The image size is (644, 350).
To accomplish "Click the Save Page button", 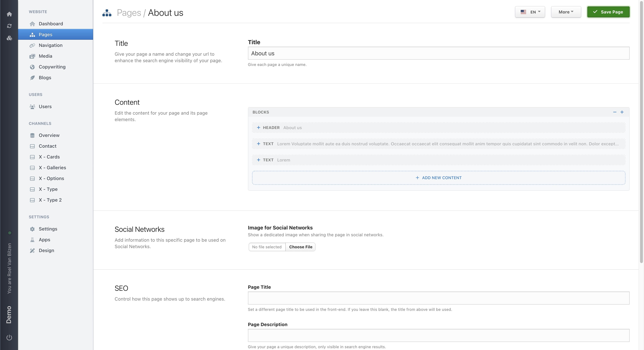I will point(608,12).
